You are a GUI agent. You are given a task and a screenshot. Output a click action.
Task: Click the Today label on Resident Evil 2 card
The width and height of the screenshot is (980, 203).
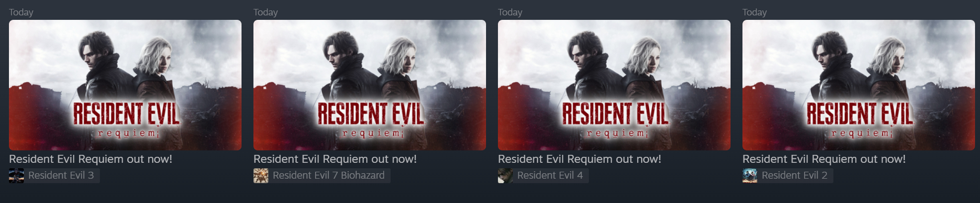[x=754, y=12]
